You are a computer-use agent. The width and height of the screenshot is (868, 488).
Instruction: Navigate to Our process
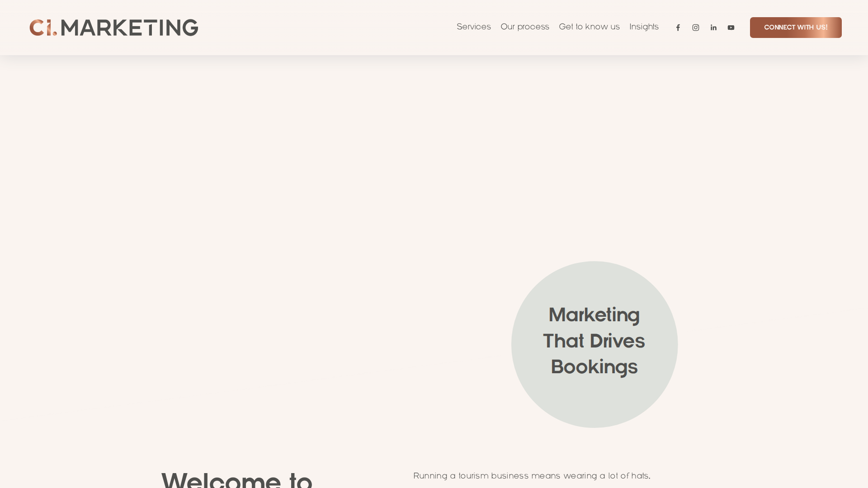point(524,27)
